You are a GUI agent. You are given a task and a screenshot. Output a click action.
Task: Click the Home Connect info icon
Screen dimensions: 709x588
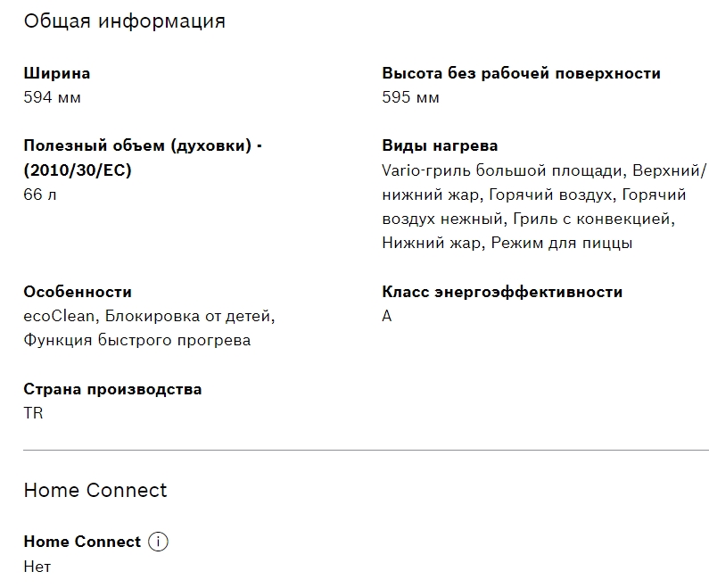[x=158, y=542]
